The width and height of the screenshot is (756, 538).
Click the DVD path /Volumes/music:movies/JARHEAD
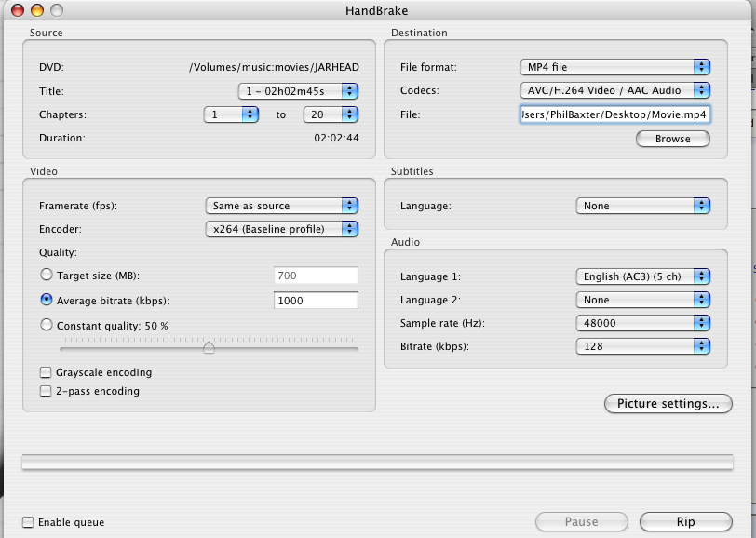[x=274, y=67]
